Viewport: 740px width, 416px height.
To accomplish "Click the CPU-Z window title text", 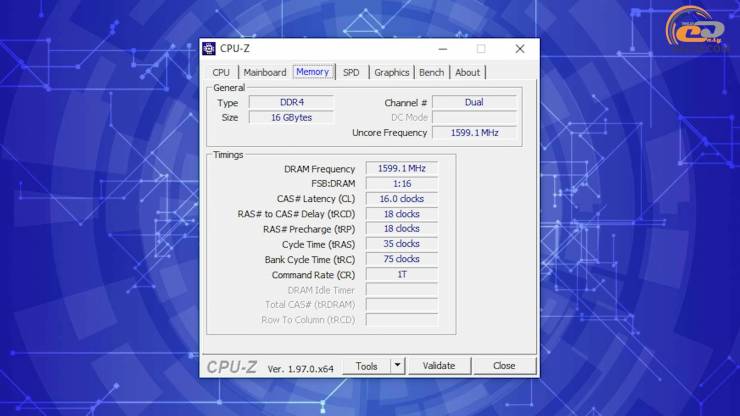I will coord(235,49).
